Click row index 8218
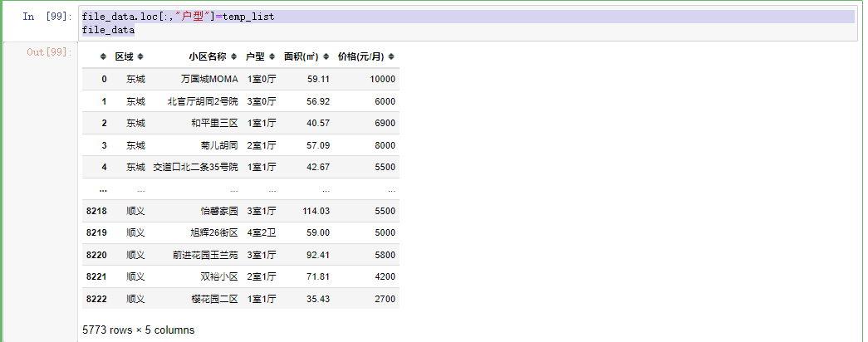The width and height of the screenshot is (868, 342). pos(96,211)
